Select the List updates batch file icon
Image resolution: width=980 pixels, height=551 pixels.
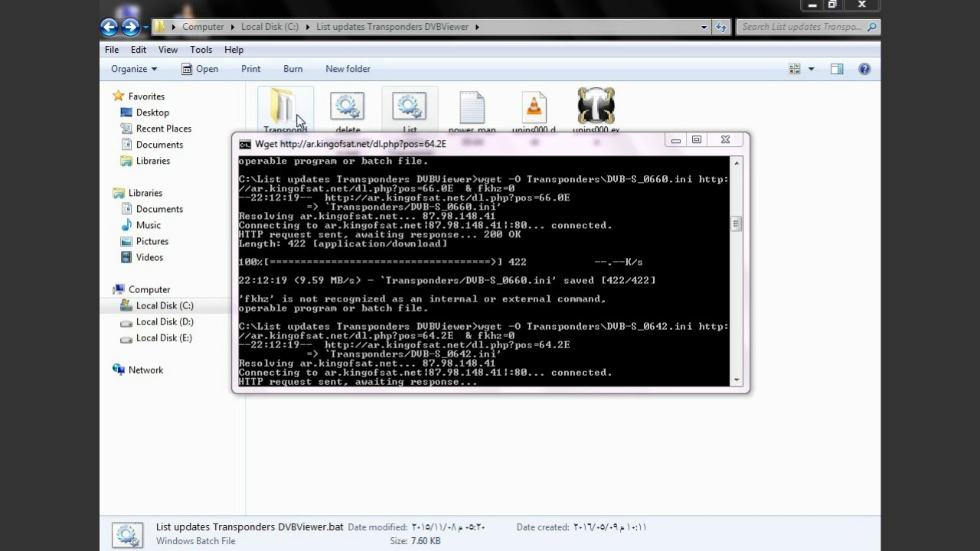(410, 106)
